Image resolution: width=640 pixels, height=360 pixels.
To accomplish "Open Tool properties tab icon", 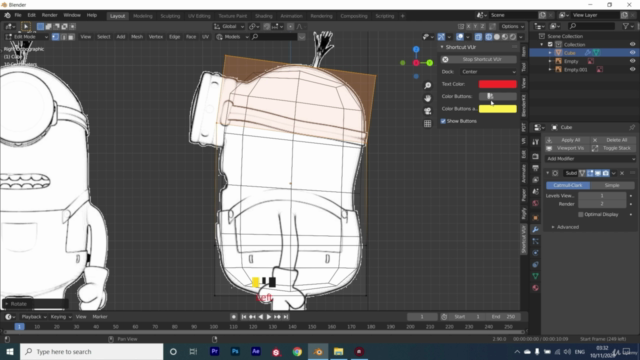I will point(536,142).
